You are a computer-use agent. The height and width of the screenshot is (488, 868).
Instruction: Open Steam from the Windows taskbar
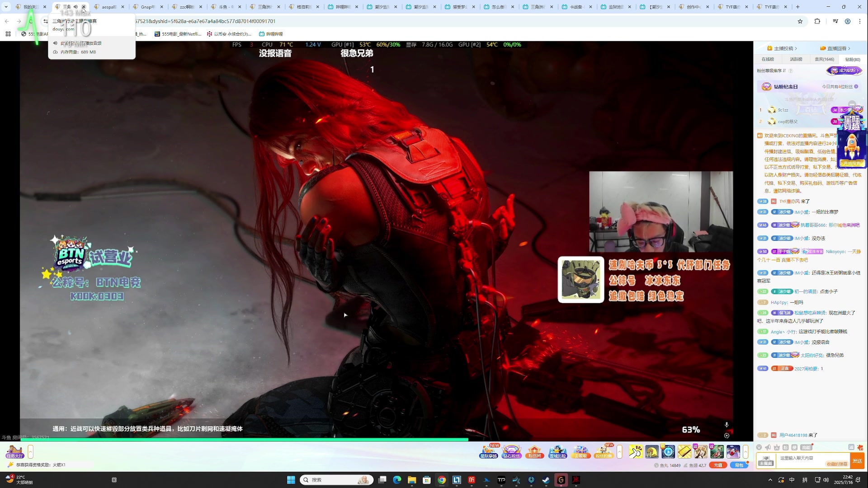pos(546,480)
